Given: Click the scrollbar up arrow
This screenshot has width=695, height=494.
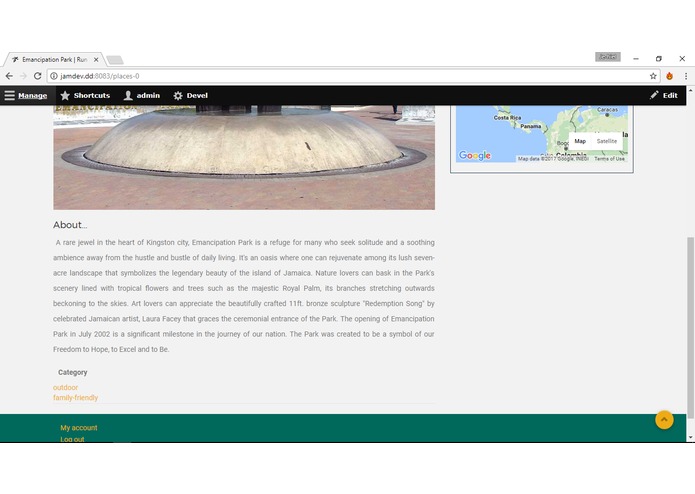Looking at the screenshot, I should point(690,90).
